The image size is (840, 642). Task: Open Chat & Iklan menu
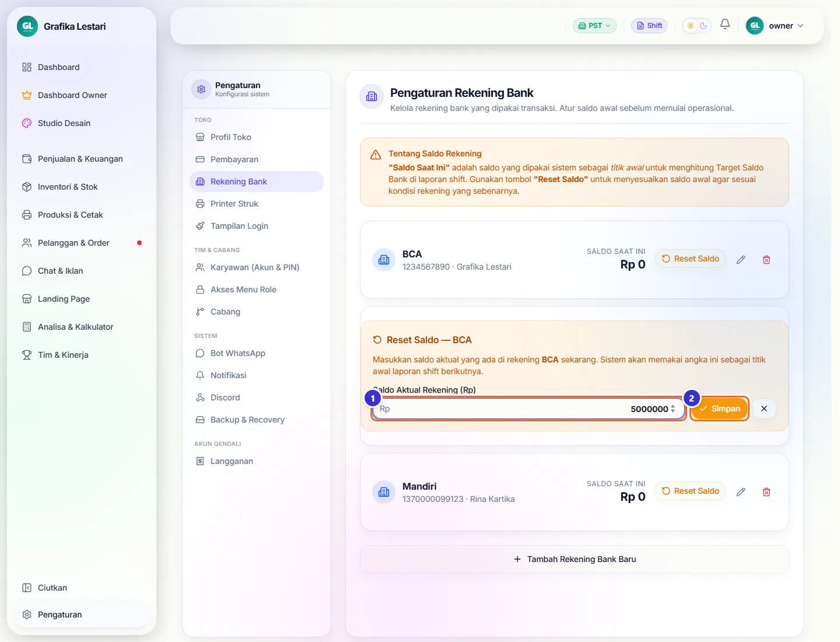click(x=82, y=271)
